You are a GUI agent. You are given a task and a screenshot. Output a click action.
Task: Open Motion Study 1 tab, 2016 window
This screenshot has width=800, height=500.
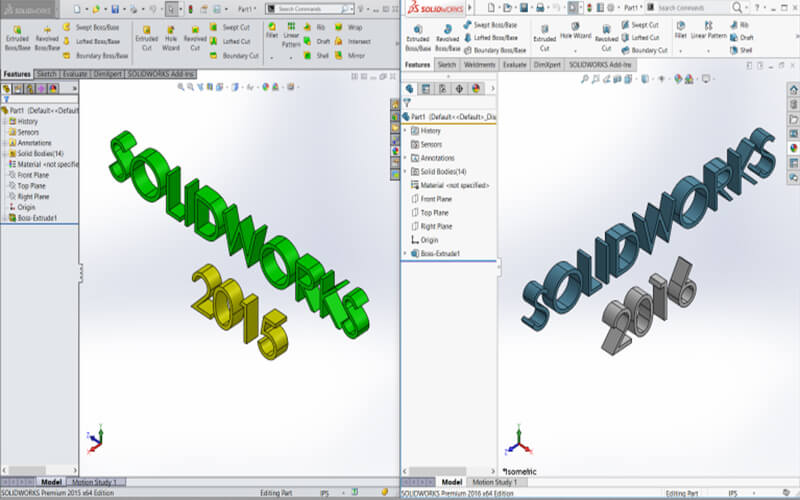click(x=494, y=482)
